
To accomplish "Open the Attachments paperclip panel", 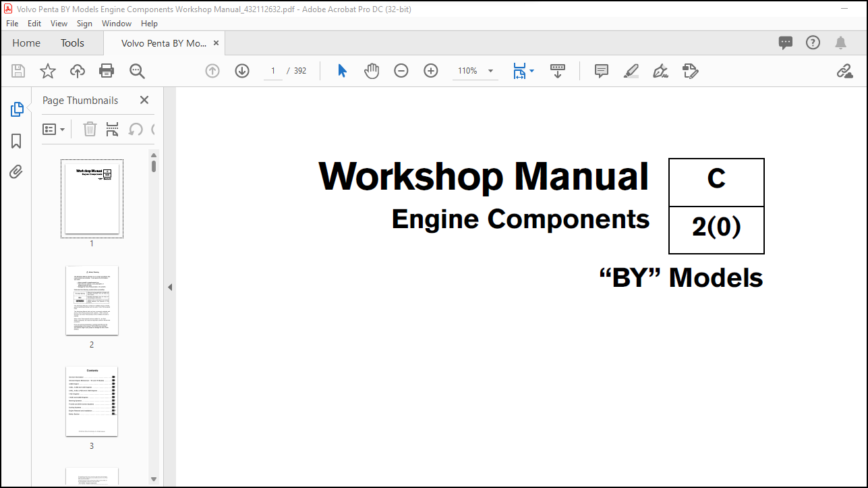I will pos(16,171).
